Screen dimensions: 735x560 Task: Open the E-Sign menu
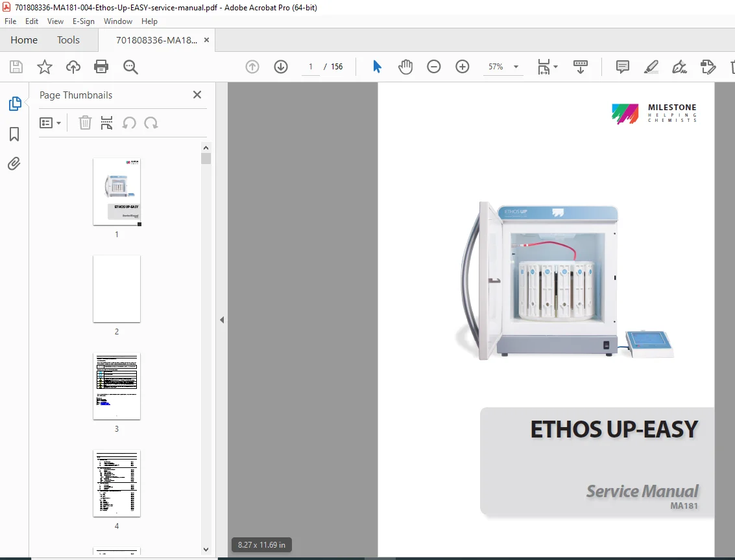[x=84, y=21]
